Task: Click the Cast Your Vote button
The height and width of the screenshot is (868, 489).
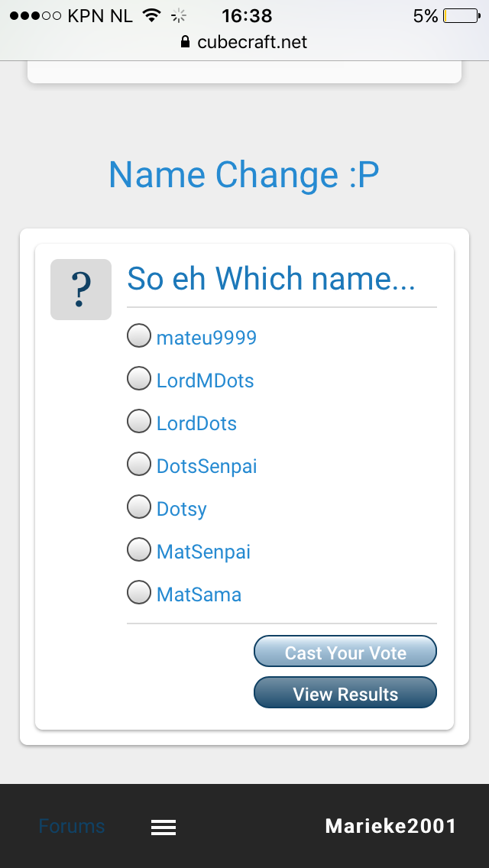Action: click(x=345, y=651)
